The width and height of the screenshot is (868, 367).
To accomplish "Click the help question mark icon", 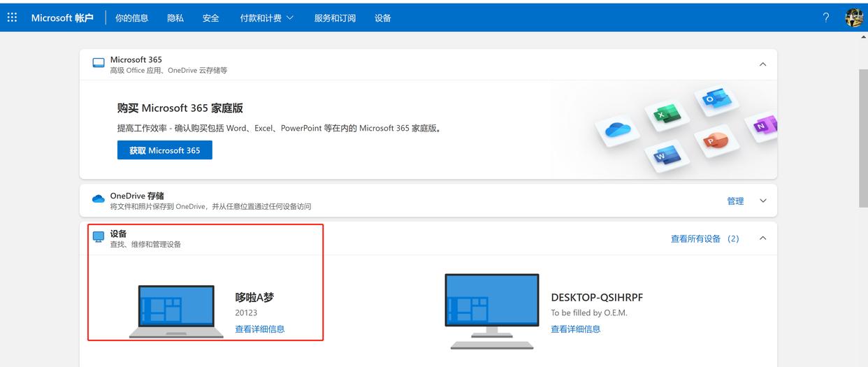I will click(826, 17).
